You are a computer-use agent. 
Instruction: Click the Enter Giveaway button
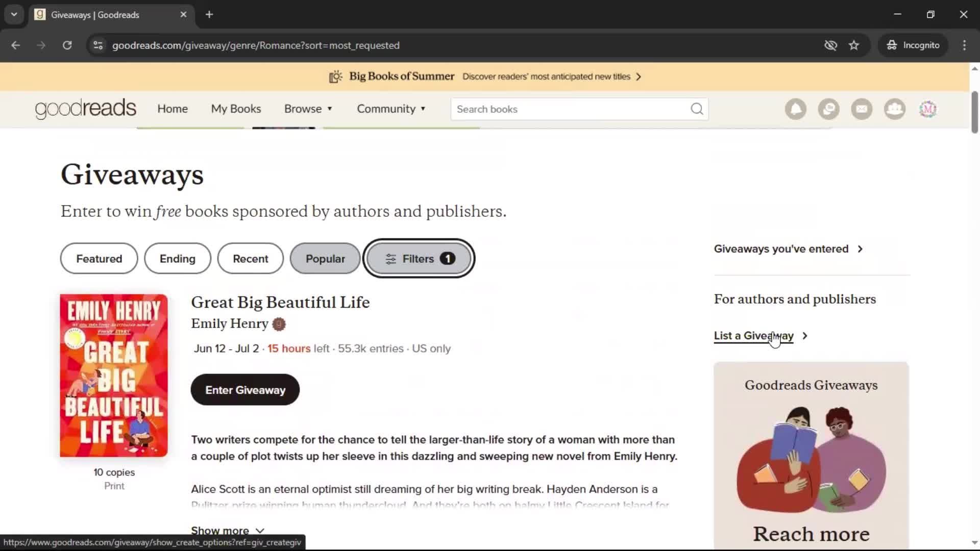point(245,390)
